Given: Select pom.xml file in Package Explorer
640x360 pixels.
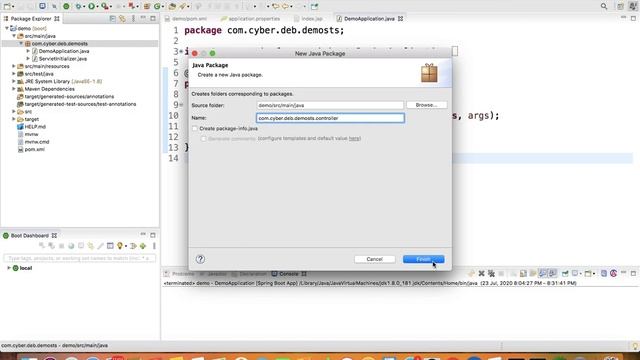Looking at the screenshot, I should [x=34, y=149].
